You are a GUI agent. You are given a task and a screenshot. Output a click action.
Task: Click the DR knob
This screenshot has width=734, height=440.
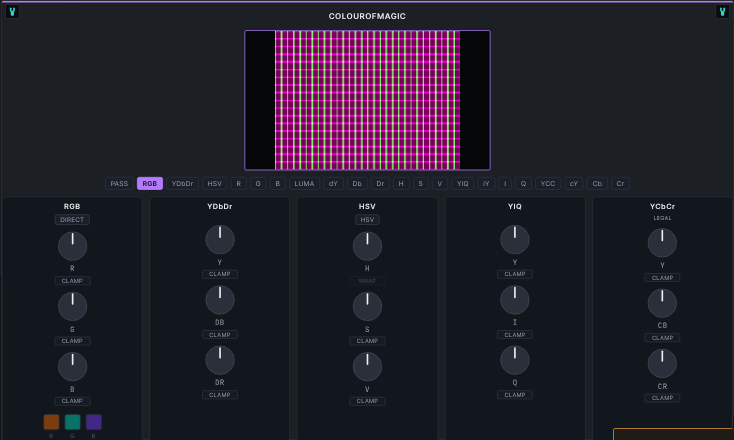click(220, 360)
